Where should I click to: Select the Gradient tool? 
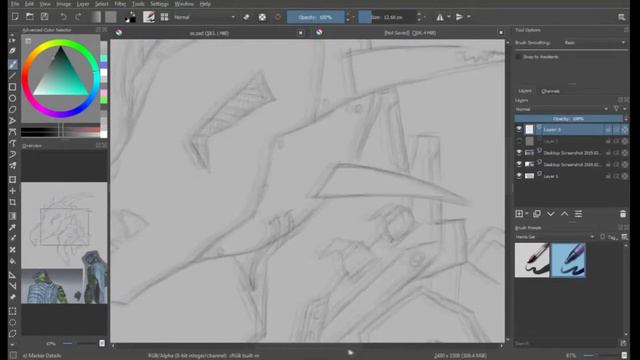[13, 216]
